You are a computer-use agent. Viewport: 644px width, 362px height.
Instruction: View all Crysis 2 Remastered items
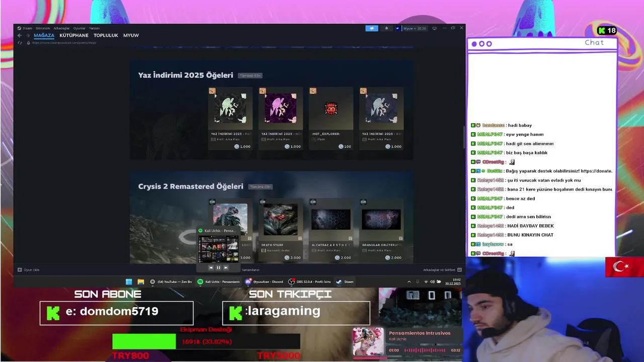click(260, 187)
